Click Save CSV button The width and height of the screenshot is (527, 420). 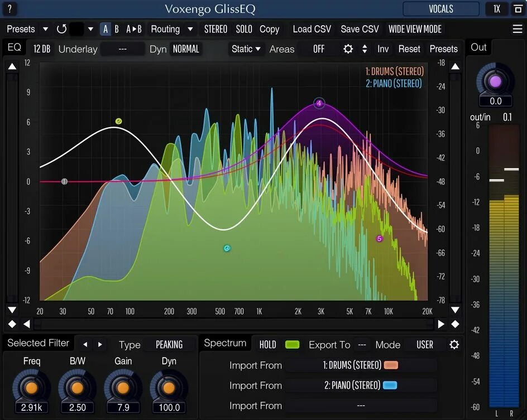(x=360, y=29)
